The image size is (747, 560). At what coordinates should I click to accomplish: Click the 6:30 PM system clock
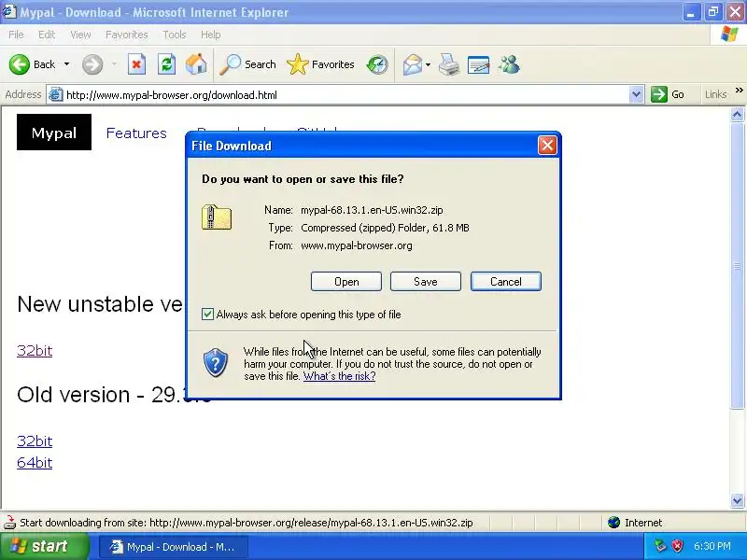click(712, 546)
